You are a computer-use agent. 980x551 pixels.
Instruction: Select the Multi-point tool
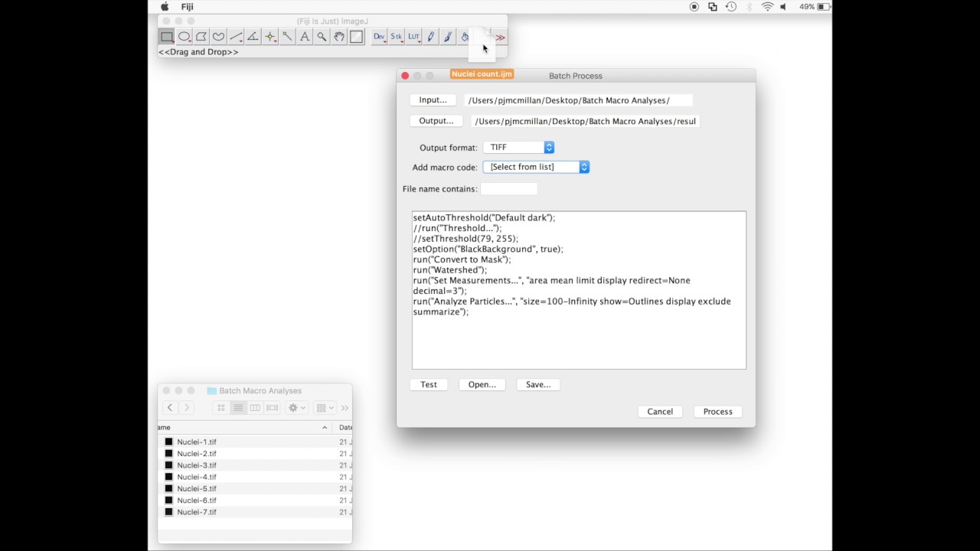point(270,37)
